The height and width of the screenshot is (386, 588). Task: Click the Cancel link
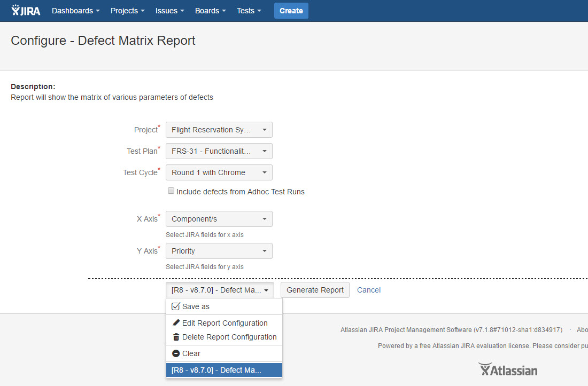click(x=369, y=290)
